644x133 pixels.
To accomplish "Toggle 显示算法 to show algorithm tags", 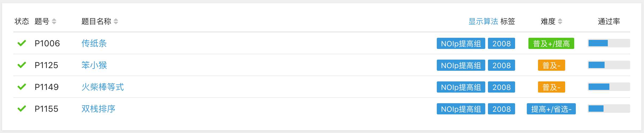I will coord(483,21).
